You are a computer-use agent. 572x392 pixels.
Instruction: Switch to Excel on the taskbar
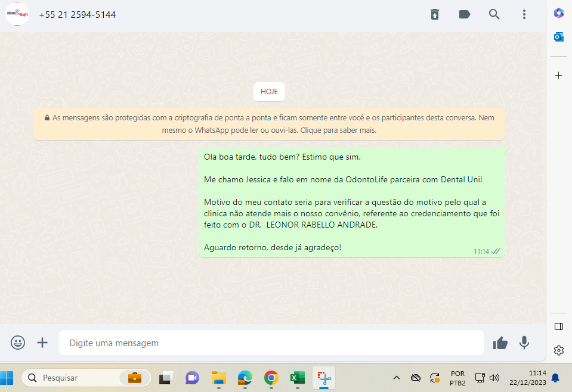pyautogui.click(x=297, y=378)
